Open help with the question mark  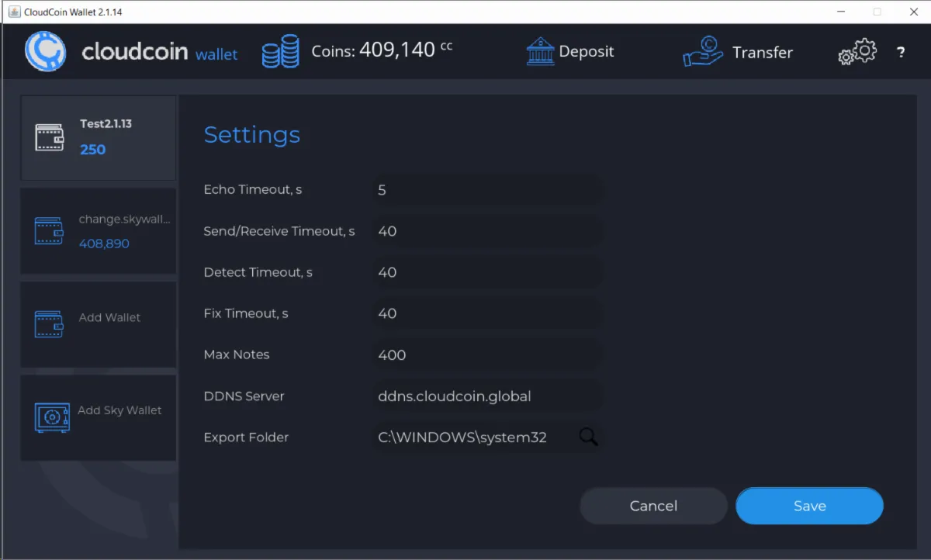tap(901, 53)
